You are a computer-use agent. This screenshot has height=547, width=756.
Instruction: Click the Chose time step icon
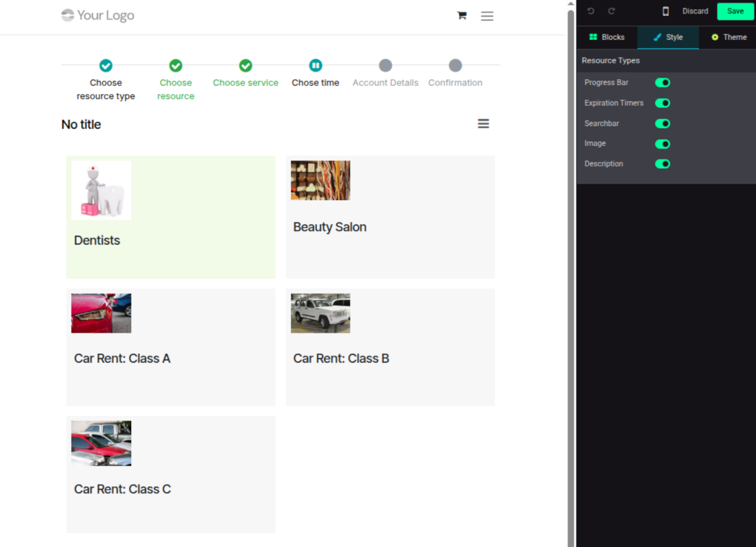315,66
